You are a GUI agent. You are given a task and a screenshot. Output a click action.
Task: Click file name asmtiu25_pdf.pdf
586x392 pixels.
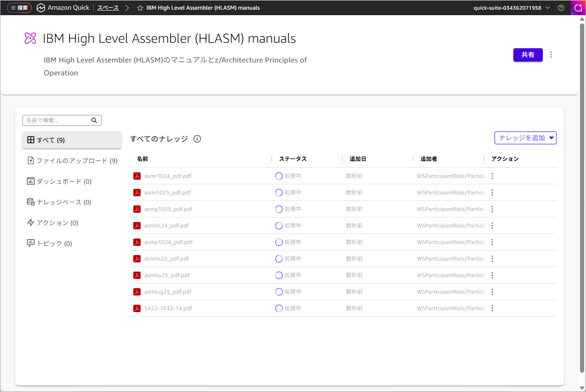[167, 275]
